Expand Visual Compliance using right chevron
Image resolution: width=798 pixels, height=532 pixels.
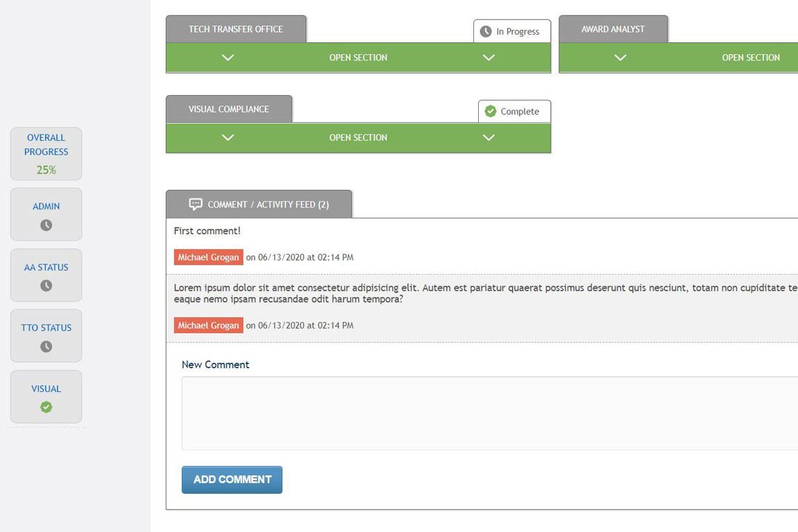point(489,137)
